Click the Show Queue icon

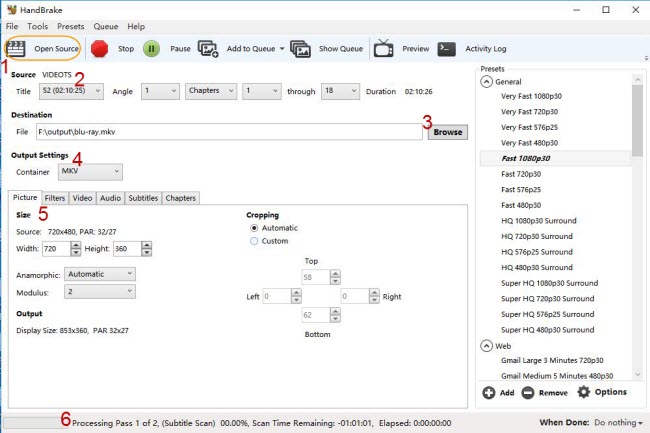[x=301, y=48]
